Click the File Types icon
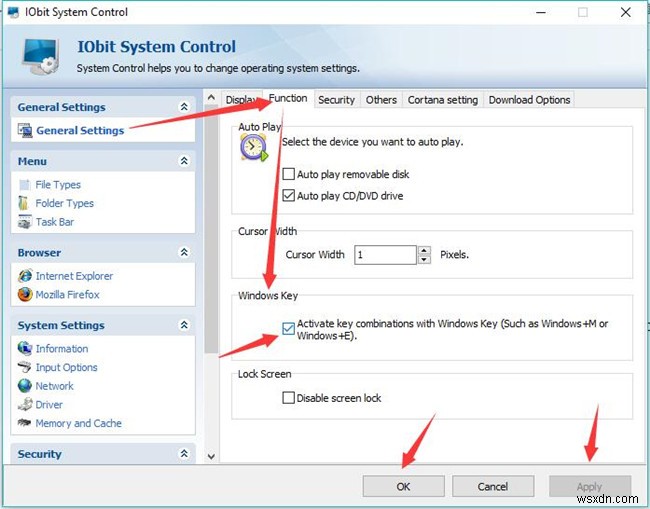The image size is (650, 509). pyautogui.click(x=24, y=184)
